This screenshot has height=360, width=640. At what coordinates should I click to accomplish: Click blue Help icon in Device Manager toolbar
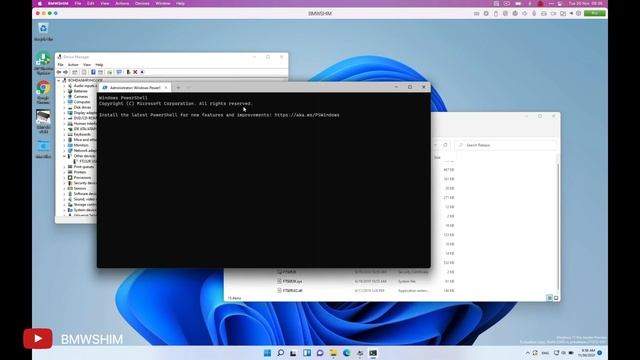(x=93, y=72)
